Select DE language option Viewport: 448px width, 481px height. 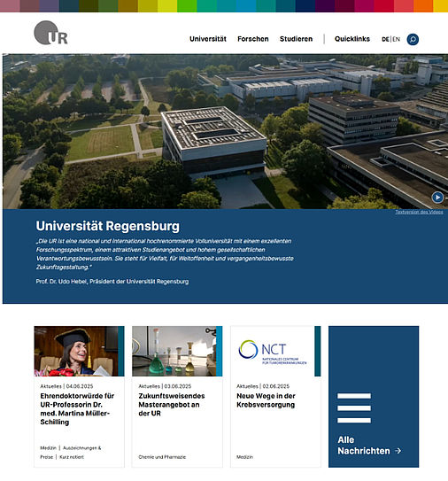point(385,39)
